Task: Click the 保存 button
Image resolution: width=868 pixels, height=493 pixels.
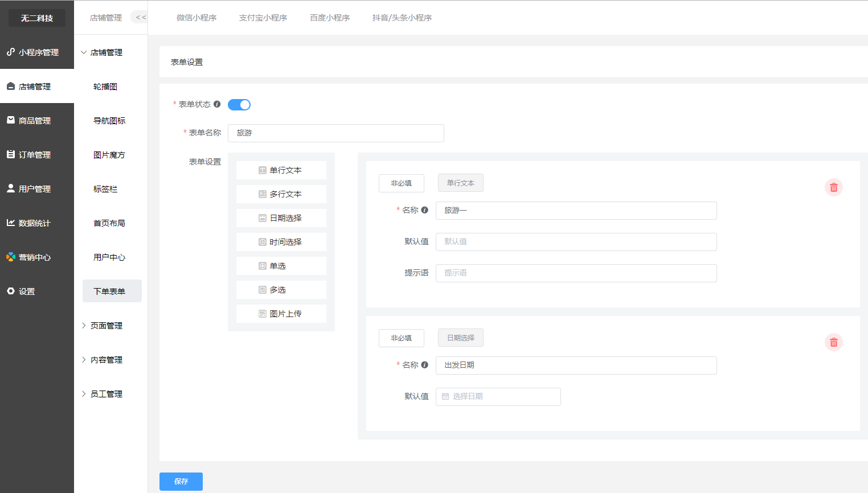Action: (x=181, y=482)
